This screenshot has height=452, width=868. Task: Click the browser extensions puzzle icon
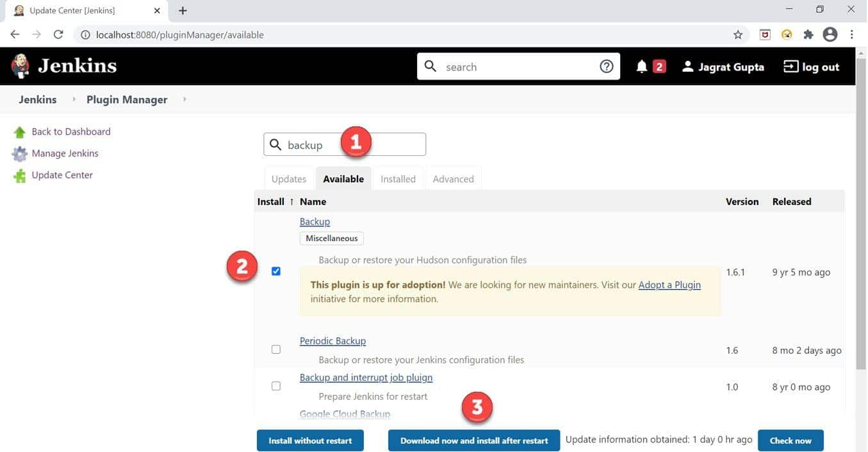tap(808, 34)
